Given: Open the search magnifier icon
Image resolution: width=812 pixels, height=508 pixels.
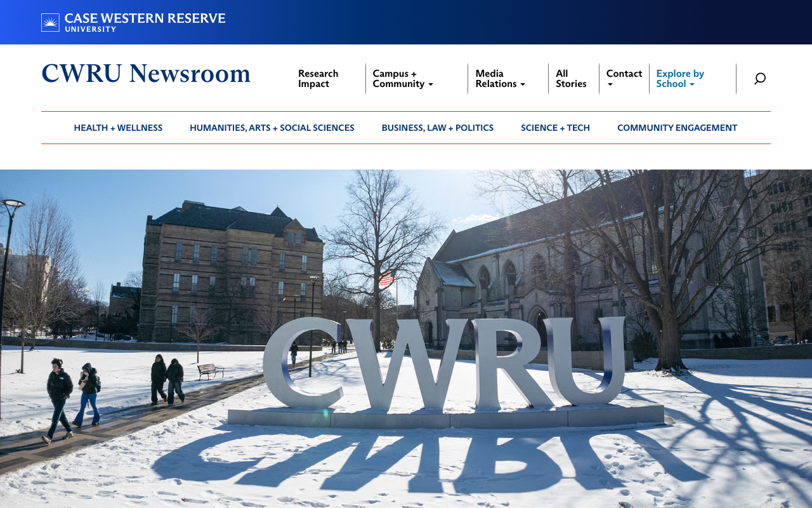Looking at the screenshot, I should pos(760,79).
